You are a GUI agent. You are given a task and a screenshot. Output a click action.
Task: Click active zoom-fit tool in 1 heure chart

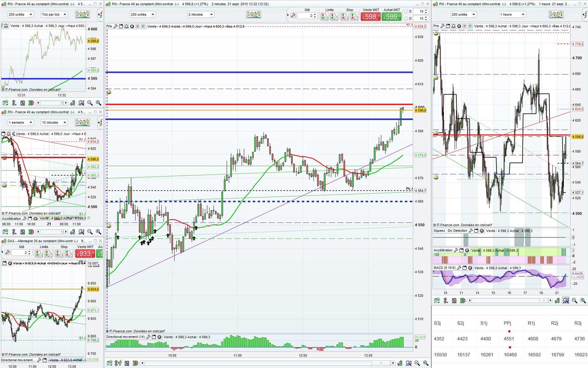[x=566, y=301]
